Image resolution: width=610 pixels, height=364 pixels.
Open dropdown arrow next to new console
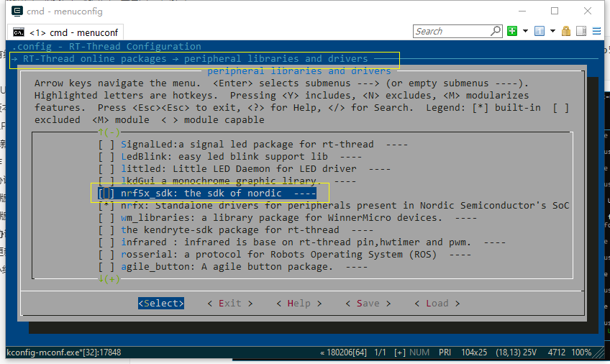coord(525,31)
